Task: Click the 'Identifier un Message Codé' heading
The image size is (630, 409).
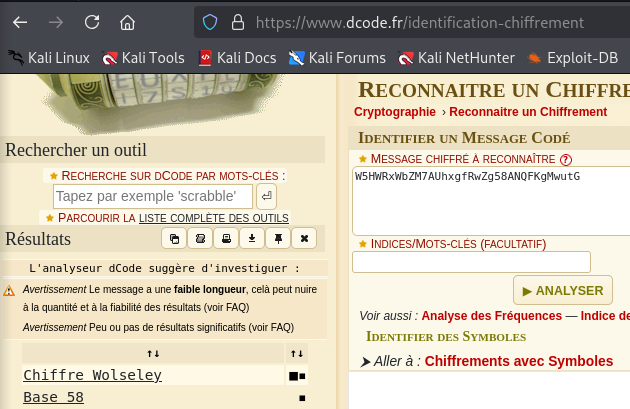Action: pos(464,138)
